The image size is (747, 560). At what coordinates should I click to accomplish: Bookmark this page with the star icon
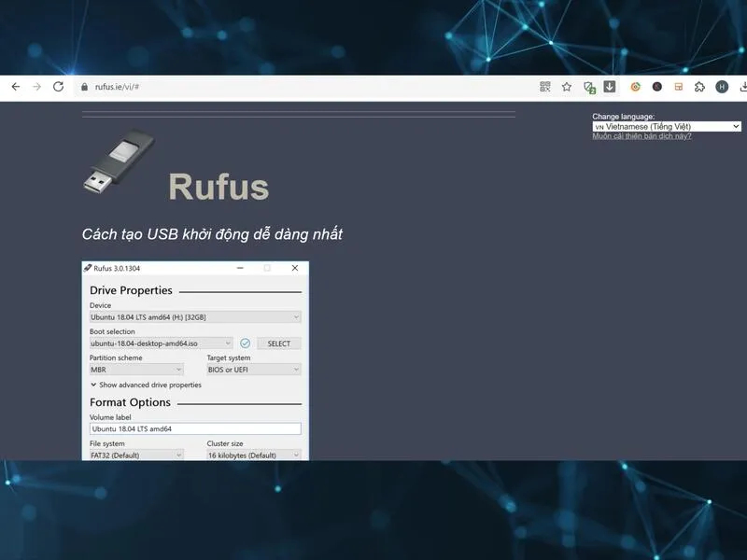point(567,87)
